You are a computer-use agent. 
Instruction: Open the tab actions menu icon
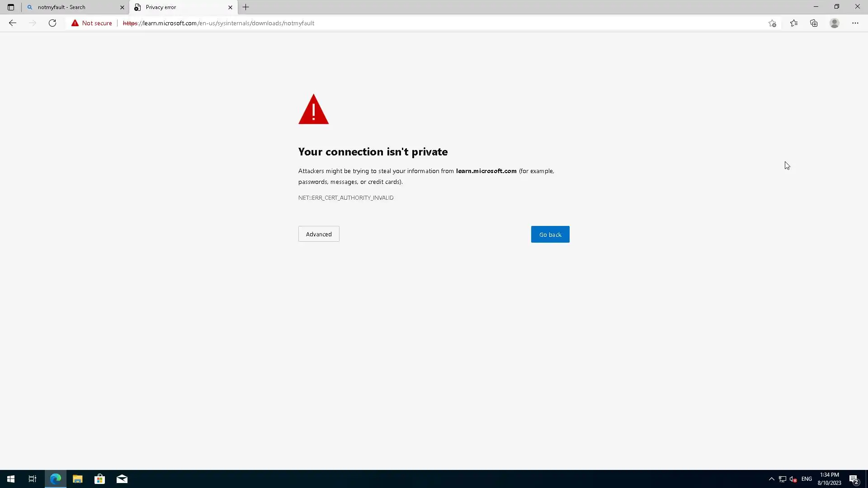click(x=11, y=7)
